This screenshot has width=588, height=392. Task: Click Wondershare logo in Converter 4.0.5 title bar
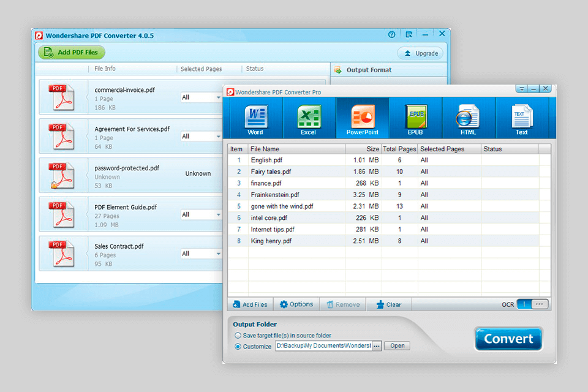pyautogui.click(x=39, y=36)
